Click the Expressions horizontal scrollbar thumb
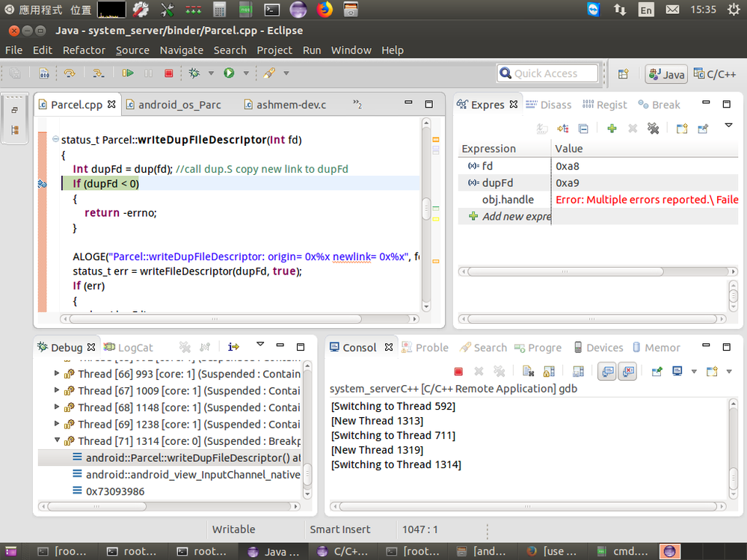This screenshot has width=747, height=560. [x=565, y=271]
